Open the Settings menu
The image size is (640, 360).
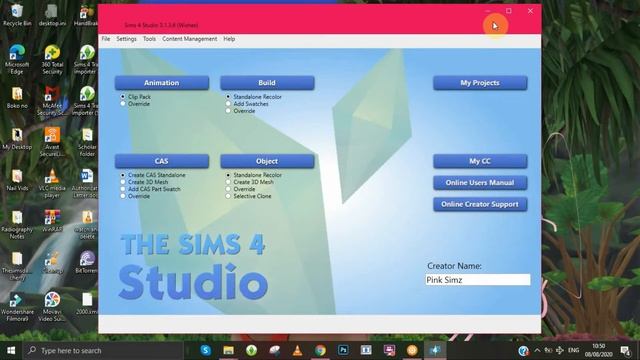pos(126,39)
